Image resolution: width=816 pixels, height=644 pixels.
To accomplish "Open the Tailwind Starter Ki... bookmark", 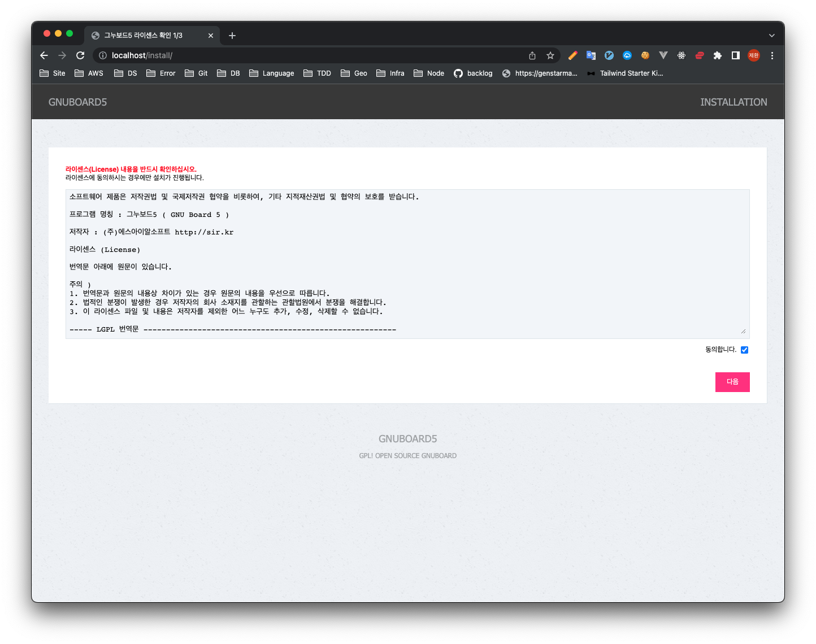I will pyautogui.click(x=625, y=73).
